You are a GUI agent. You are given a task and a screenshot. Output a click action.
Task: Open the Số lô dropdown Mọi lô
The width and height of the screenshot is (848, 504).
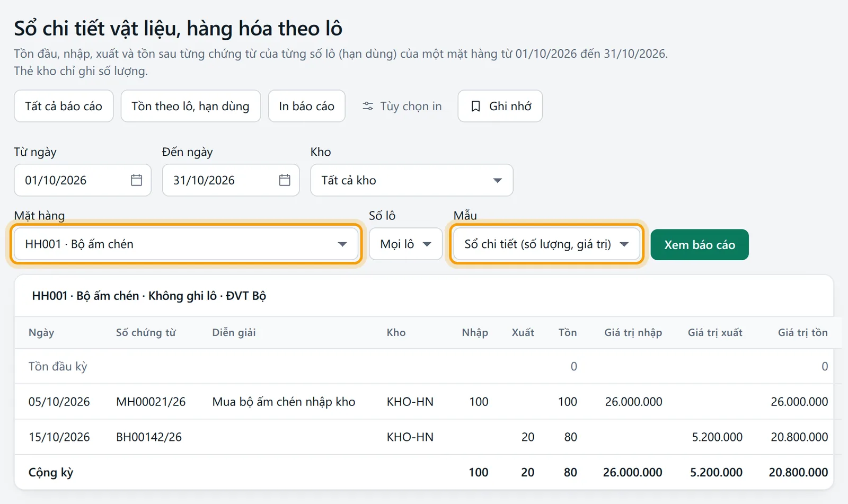pyautogui.click(x=406, y=244)
